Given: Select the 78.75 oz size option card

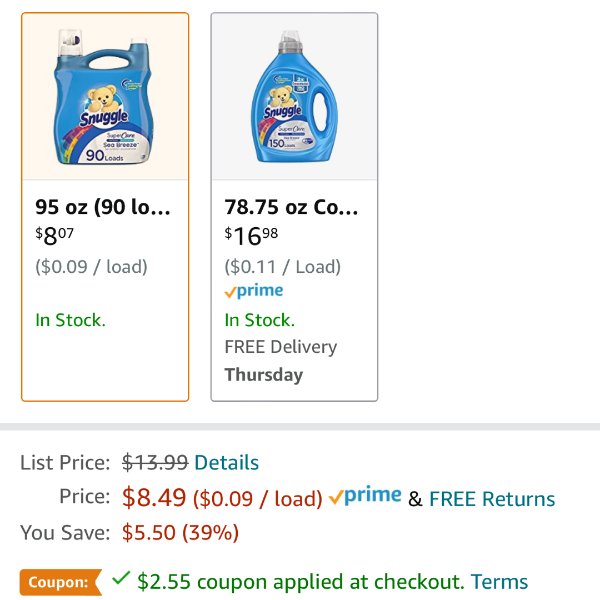Looking at the screenshot, I should coord(294,207).
